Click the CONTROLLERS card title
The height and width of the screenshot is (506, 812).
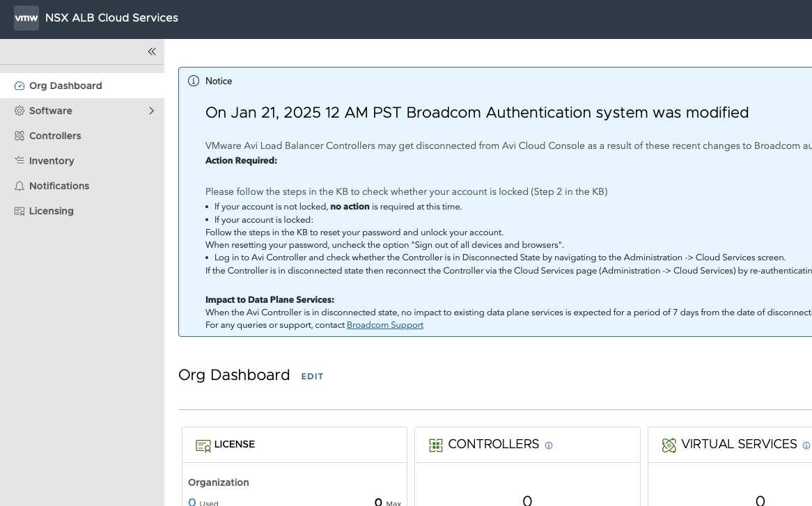point(494,444)
